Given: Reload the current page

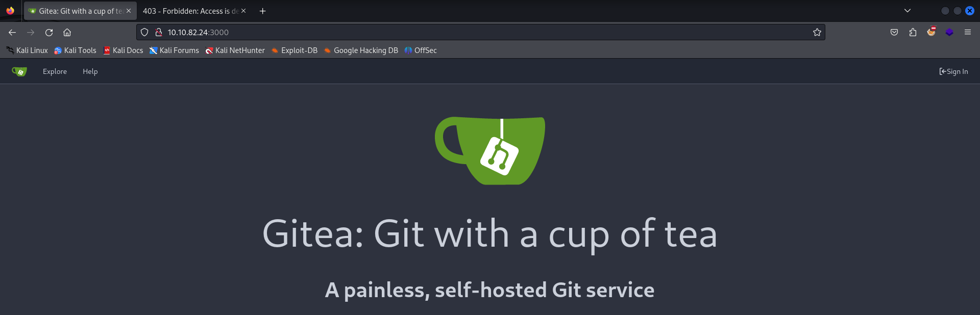Looking at the screenshot, I should point(49,33).
